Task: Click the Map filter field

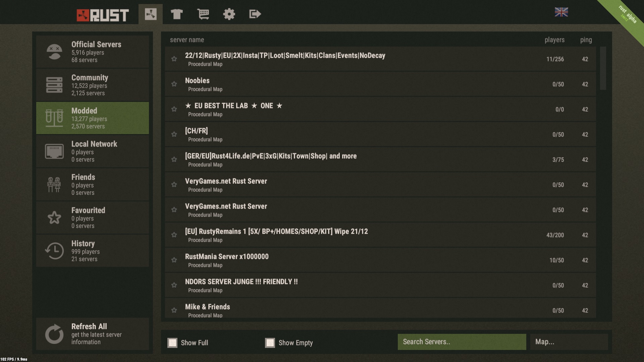Action: [569, 342]
